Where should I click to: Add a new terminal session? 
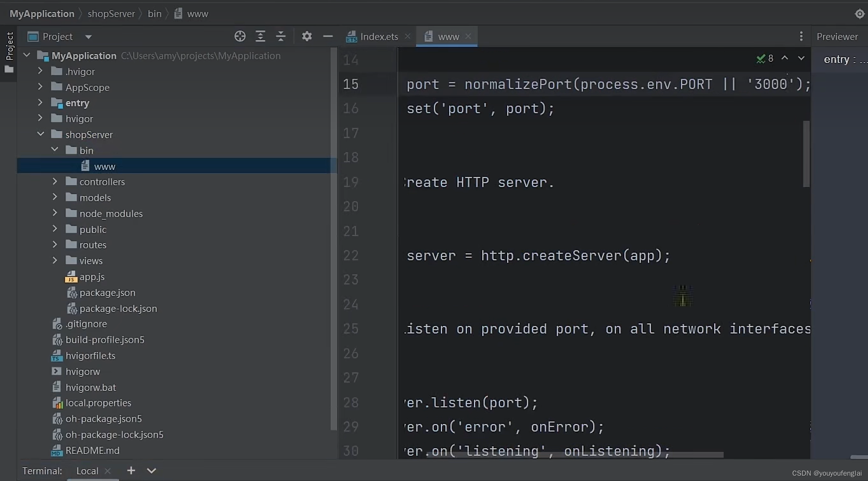[131, 470]
